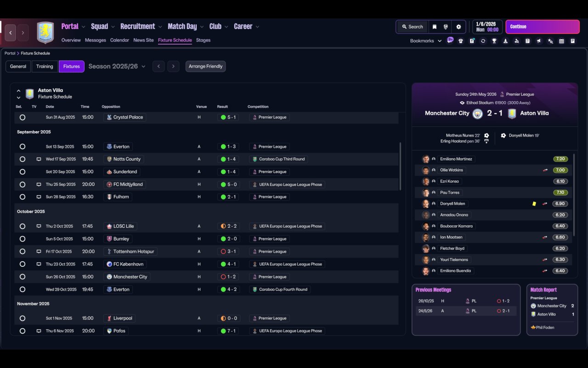
Task: Open the settings gear icon
Action: [x=458, y=27]
